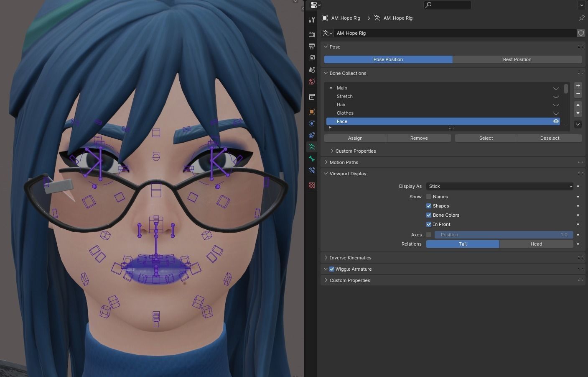Viewport: 588px width, 377px height.
Task: Toggle the pin icon in Properties header
Action: pos(581,18)
